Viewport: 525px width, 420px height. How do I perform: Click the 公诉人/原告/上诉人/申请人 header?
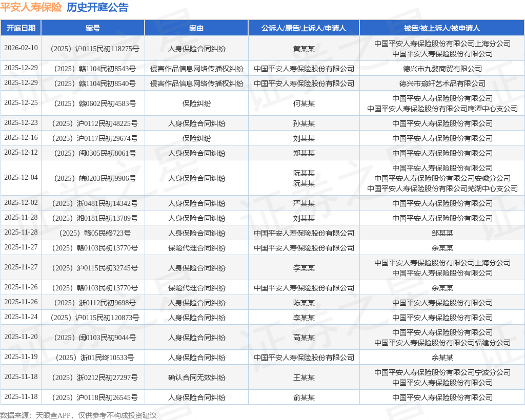(x=304, y=28)
